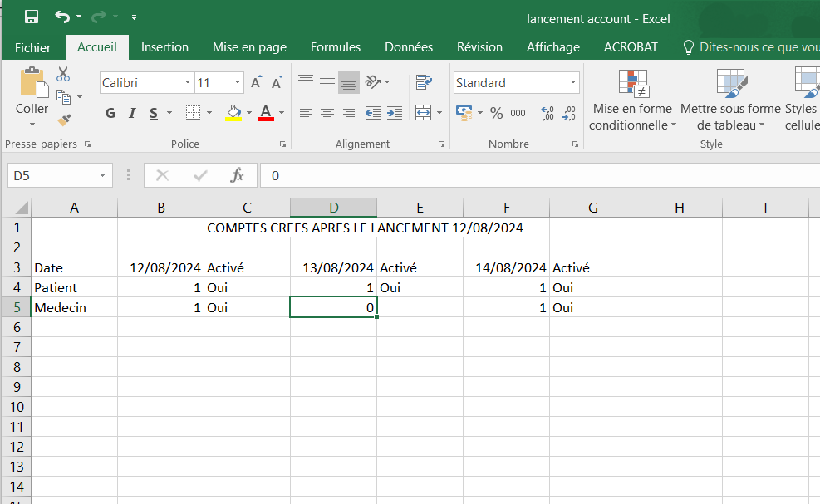Image resolution: width=820 pixels, height=504 pixels.
Task: Expand the Standard number format dropdown
Action: [573, 83]
